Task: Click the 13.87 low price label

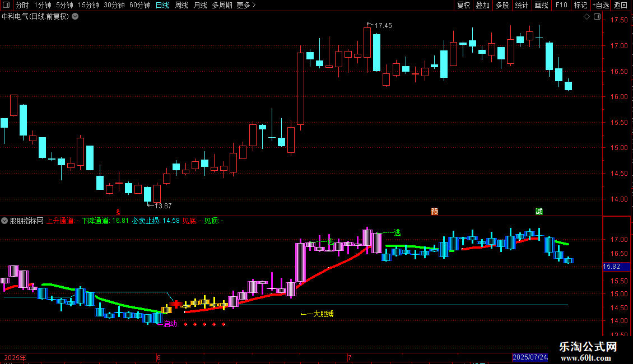Action: (x=163, y=206)
